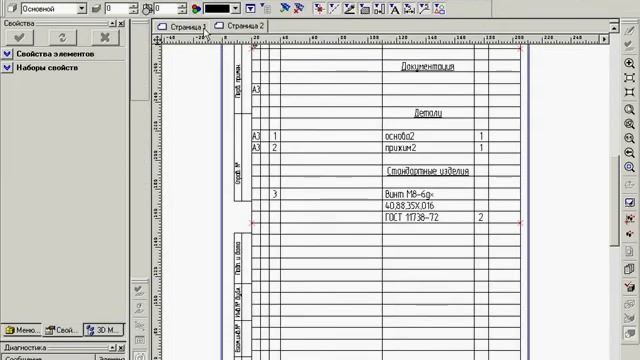Select the Винт М8-6g text
The height and width of the screenshot is (360, 640).
pyautogui.click(x=409, y=194)
